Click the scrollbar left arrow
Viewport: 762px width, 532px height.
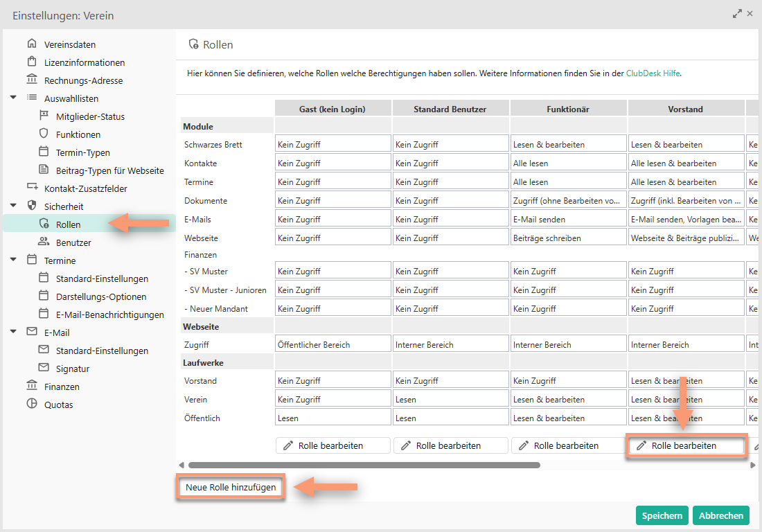pyautogui.click(x=181, y=465)
